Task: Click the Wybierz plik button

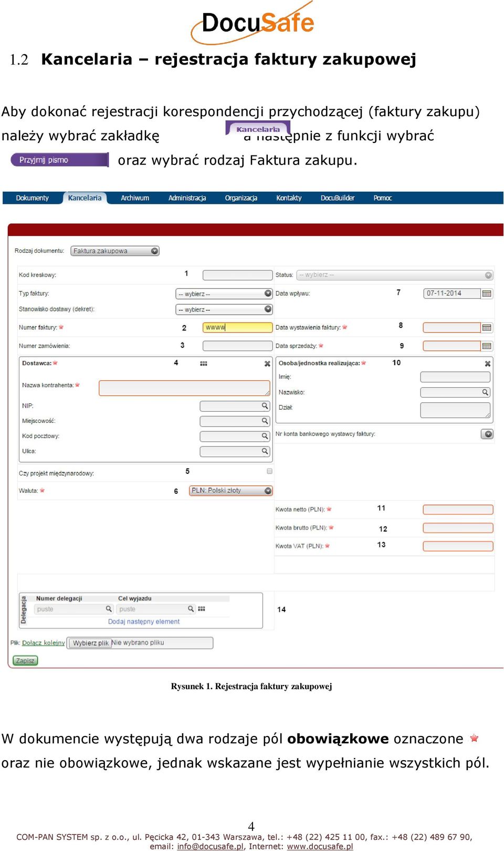Action: pos(90,643)
